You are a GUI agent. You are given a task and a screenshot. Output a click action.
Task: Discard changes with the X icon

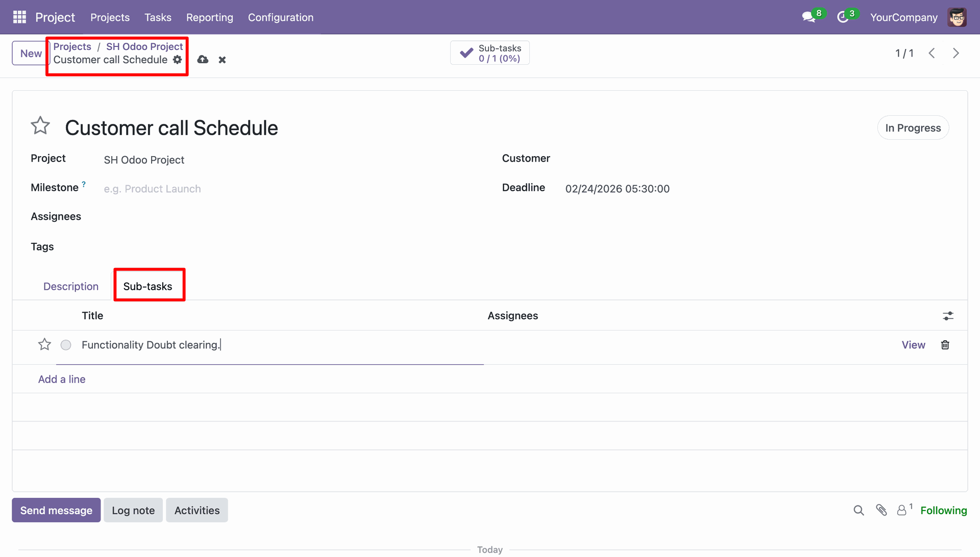(222, 60)
